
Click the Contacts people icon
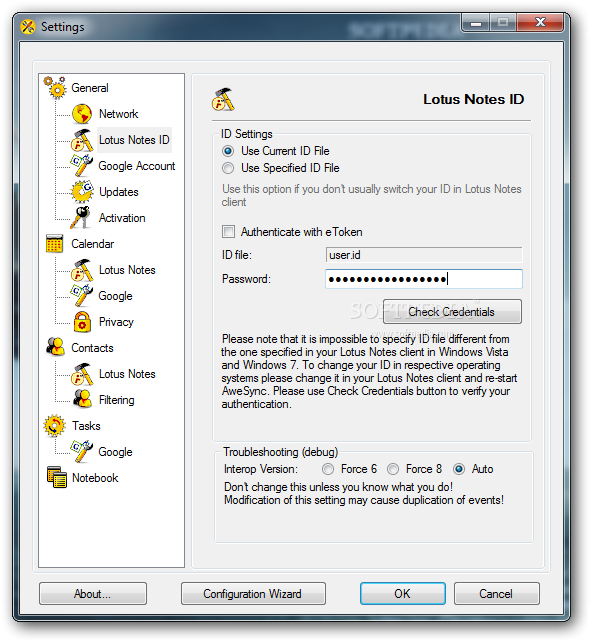[55, 348]
